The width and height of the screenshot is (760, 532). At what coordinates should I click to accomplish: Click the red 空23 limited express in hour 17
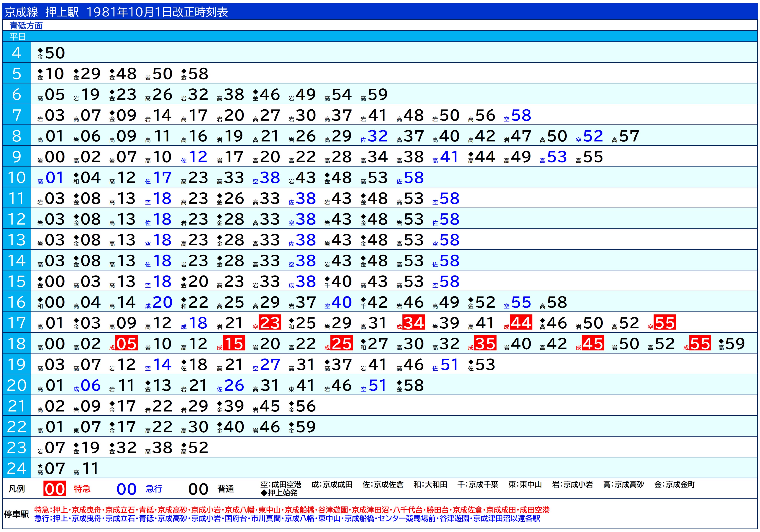[x=267, y=323]
